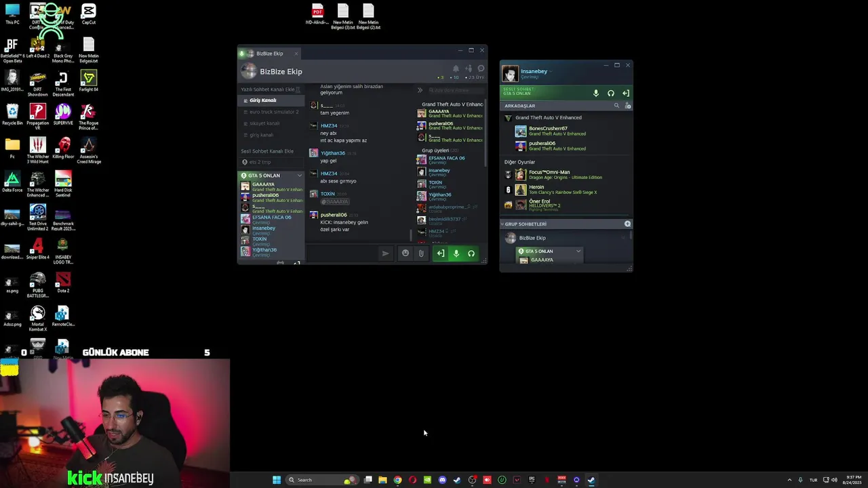Select Sniper Elite 4 desktop icon
Image resolution: width=868 pixels, height=488 pixels.
38,248
